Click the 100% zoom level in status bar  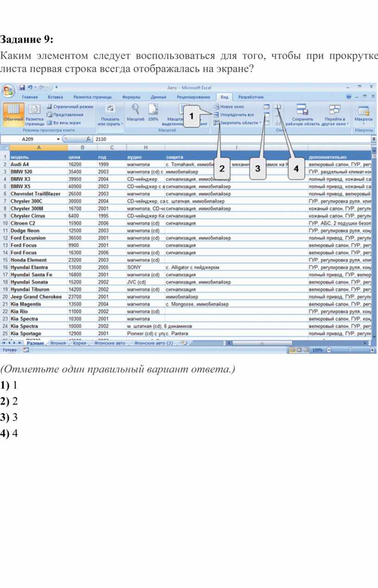tap(317, 350)
